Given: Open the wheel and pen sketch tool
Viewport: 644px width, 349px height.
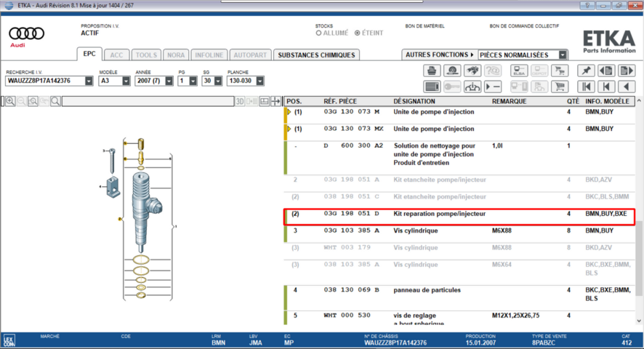Looking at the screenshot, I should click(452, 71).
